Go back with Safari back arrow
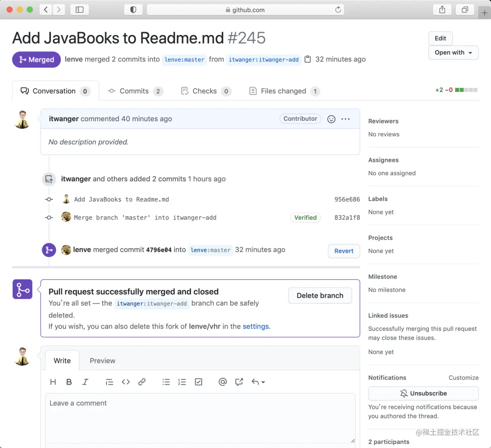 (46, 9)
